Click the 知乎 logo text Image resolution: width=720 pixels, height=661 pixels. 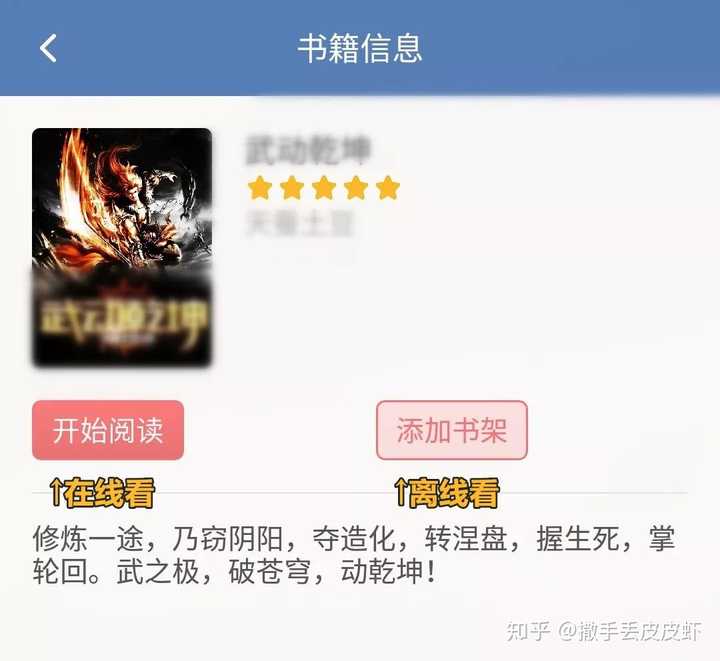(x=528, y=631)
